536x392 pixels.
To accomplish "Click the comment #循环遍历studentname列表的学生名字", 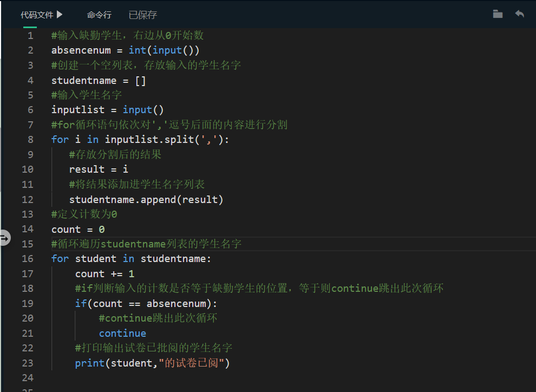I will coord(146,244).
